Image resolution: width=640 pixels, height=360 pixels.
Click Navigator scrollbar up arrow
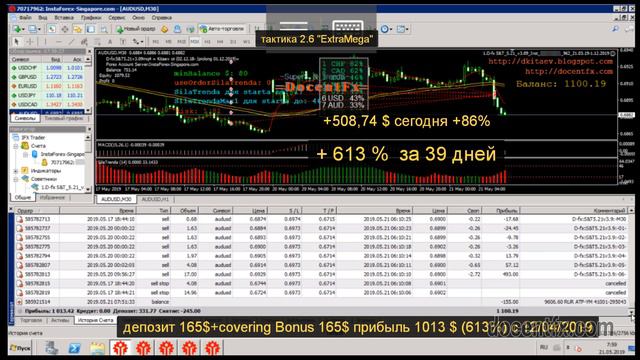pyautogui.click(x=88, y=138)
